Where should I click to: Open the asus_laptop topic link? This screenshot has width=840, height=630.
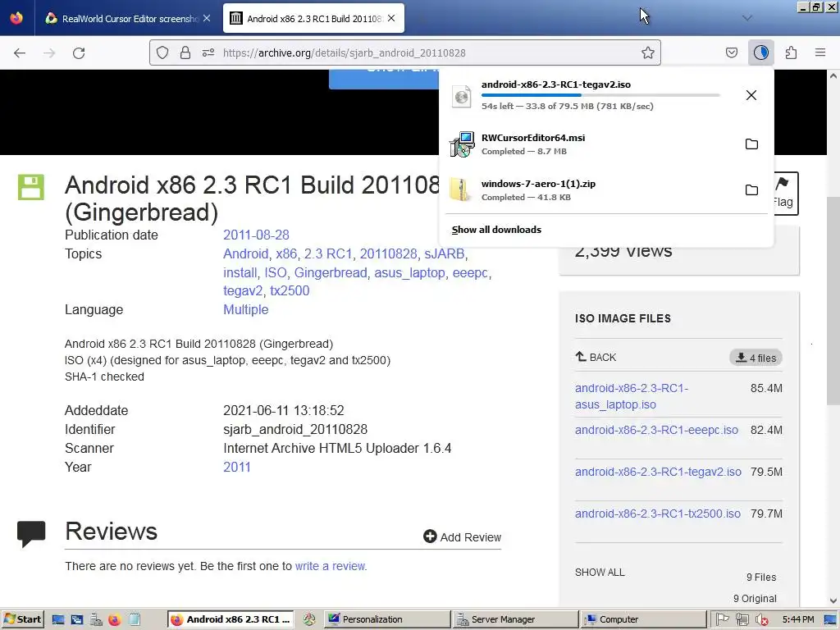point(410,272)
